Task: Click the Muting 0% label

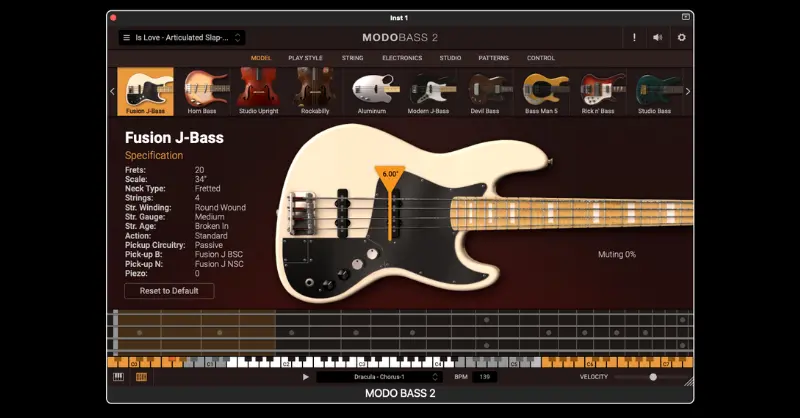Action: pyautogui.click(x=617, y=254)
